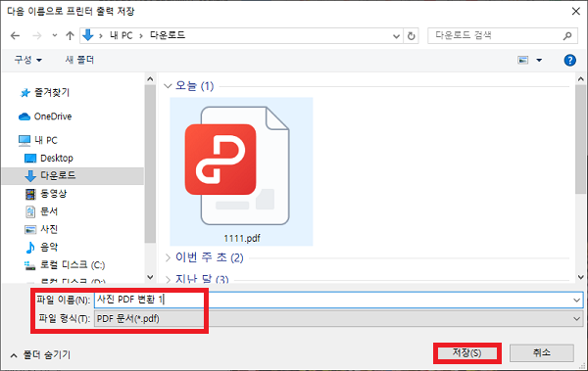Viewport: 588px width, 371px height.
Task: Click the file list scrollbar down arrow
Action: (x=580, y=277)
